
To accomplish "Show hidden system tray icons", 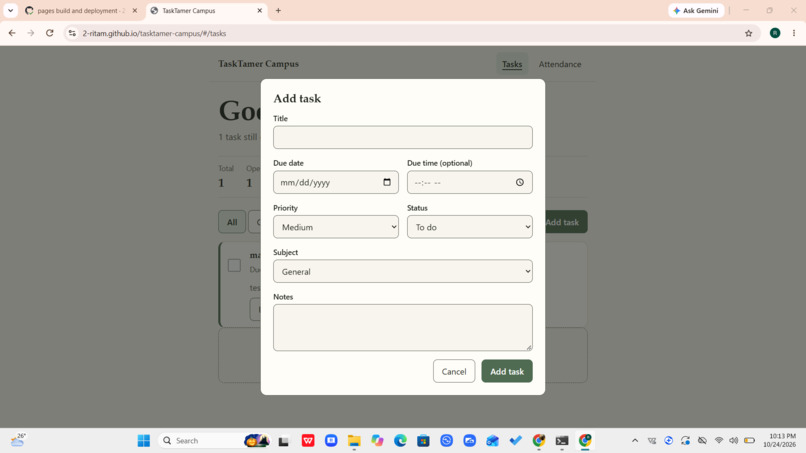I will pyautogui.click(x=635, y=441).
